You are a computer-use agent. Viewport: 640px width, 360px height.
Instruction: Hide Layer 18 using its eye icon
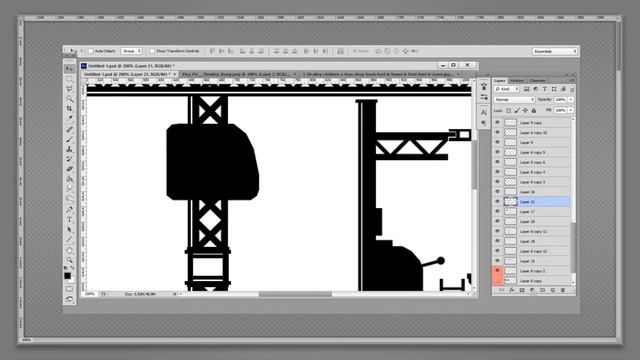[497, 241]
